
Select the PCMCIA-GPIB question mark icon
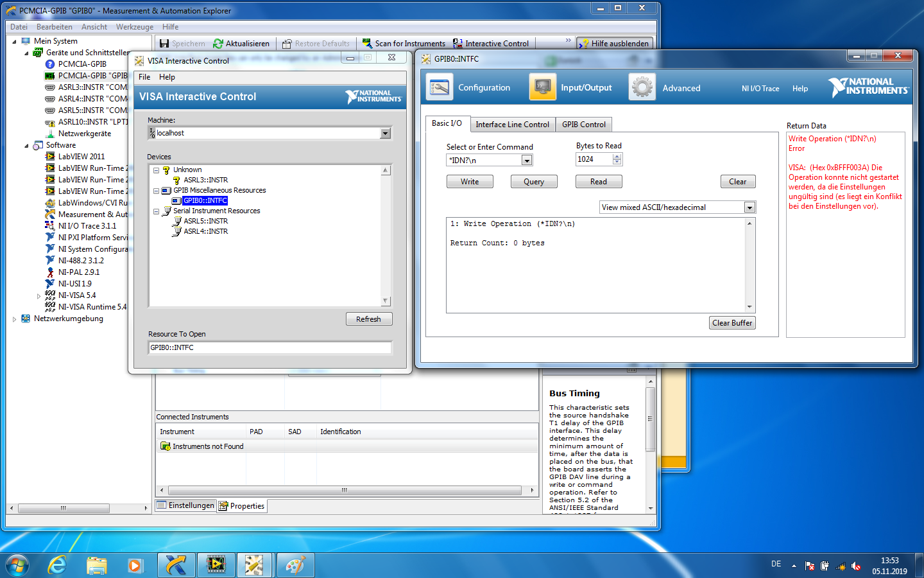[50, 64]
